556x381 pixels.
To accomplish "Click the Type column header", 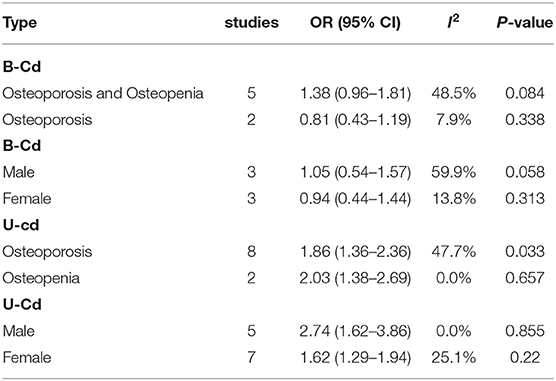I will [x=20, y=23].
